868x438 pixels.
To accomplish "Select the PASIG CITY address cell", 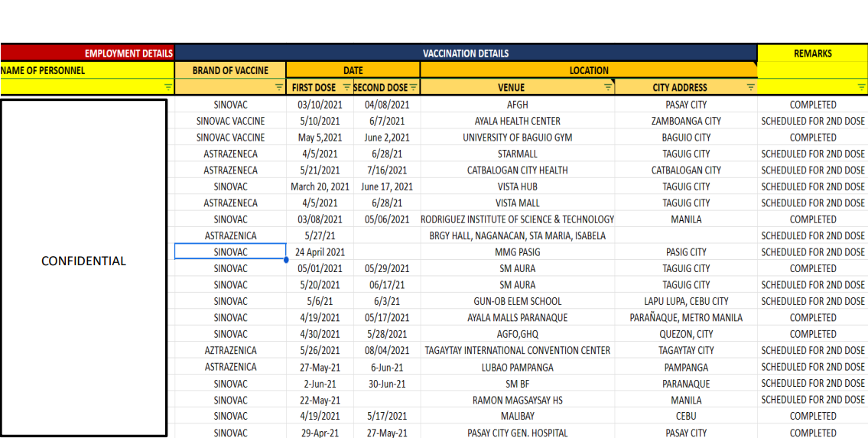I will click(x=686, y=252).
